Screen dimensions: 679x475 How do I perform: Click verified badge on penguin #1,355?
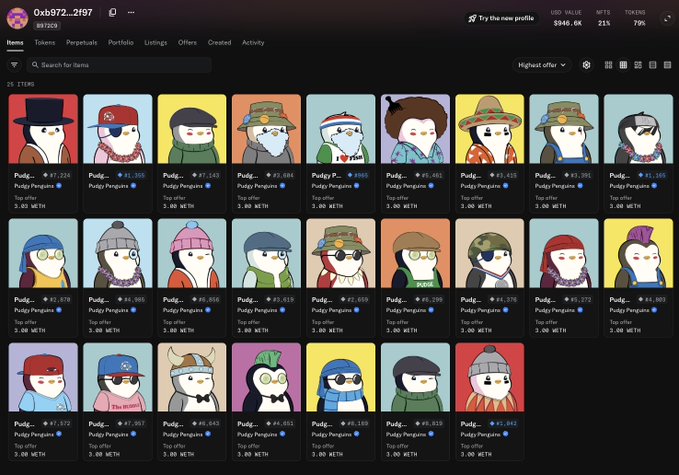pyautogui.click(x=133, y=186)
